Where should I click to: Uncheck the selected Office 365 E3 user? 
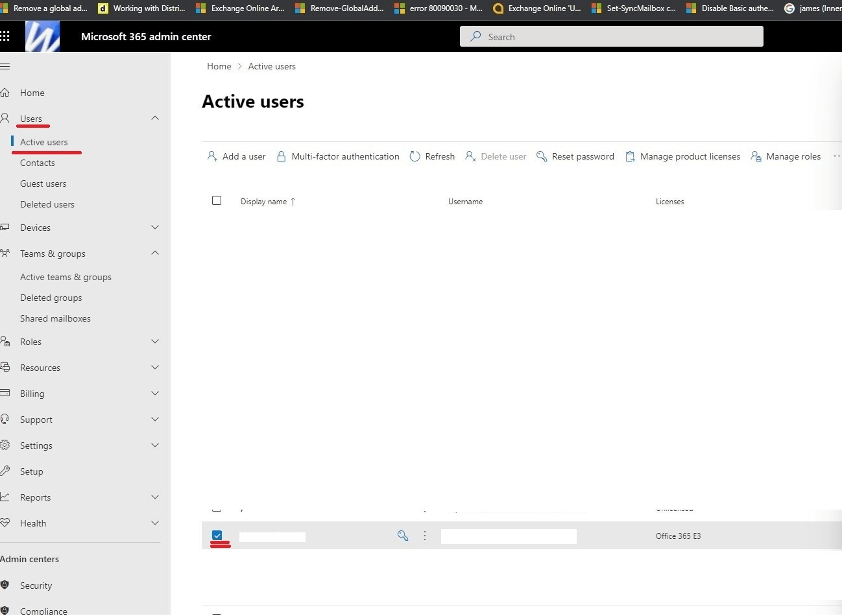[217, 535]
